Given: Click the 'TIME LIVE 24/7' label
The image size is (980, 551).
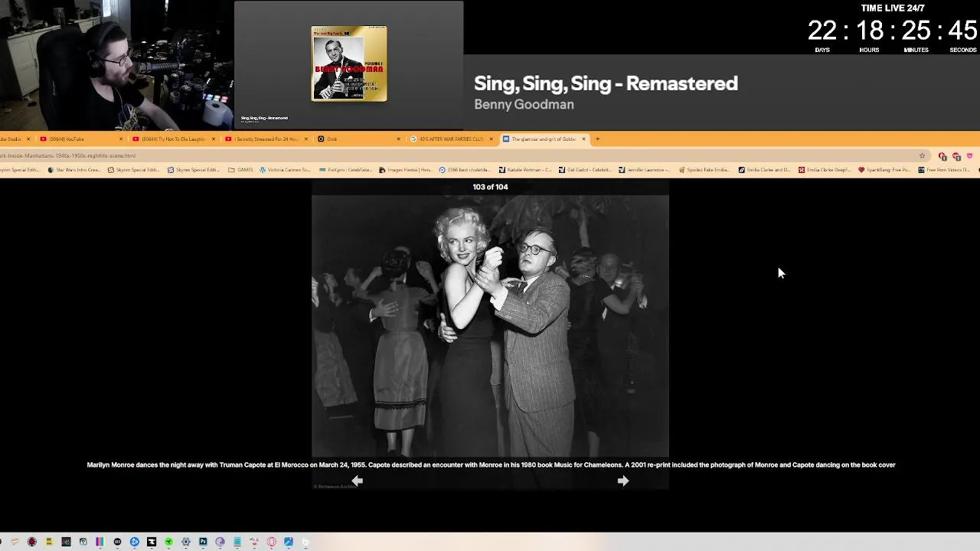Looking at the screenshot, I should click(893, 8).
